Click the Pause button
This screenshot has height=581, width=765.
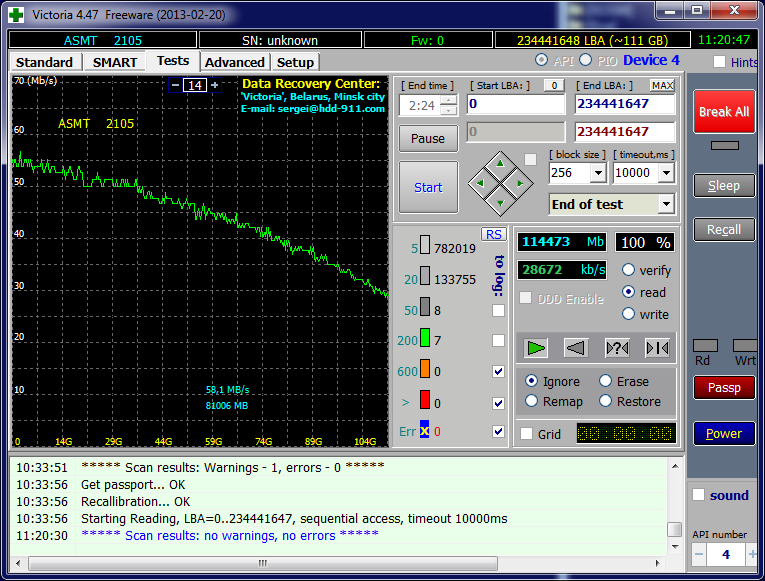pyautogui.click(x=428, y=138)
